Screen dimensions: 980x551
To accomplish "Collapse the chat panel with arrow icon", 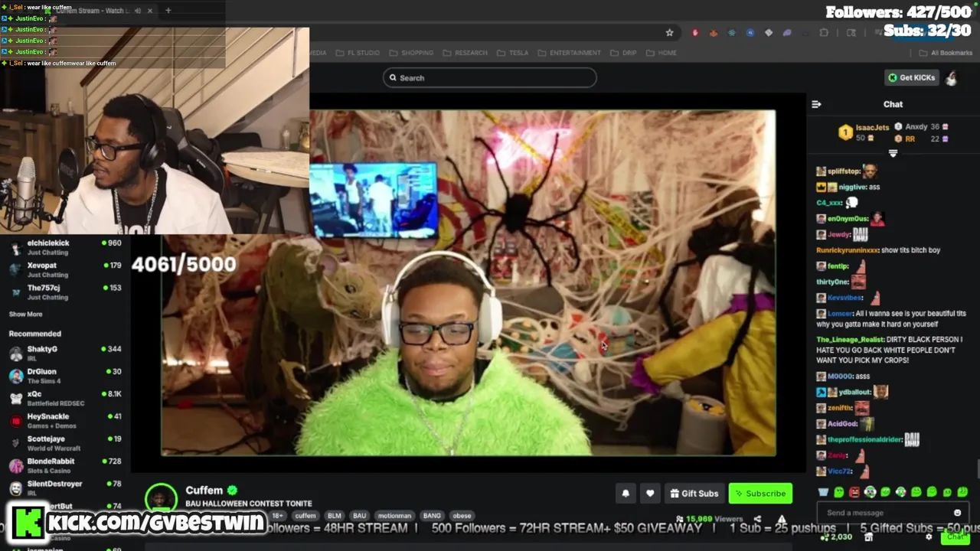I will pos(816,104).
